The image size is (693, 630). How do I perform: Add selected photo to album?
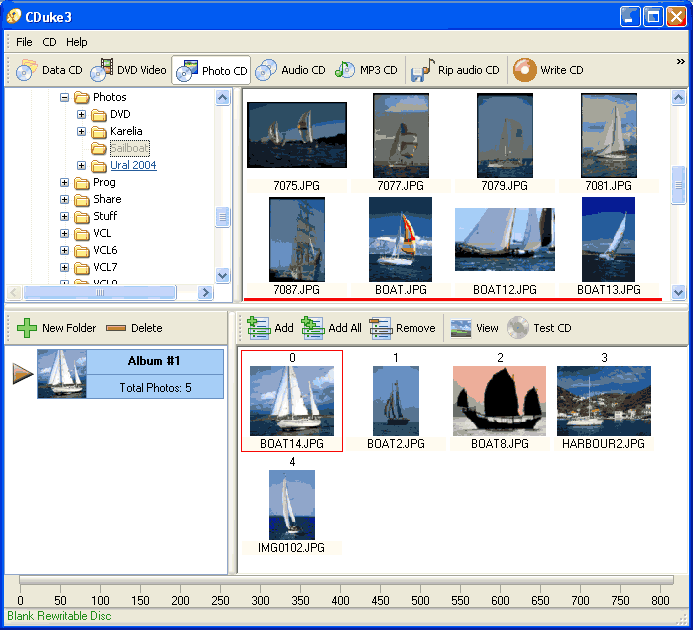270,328
